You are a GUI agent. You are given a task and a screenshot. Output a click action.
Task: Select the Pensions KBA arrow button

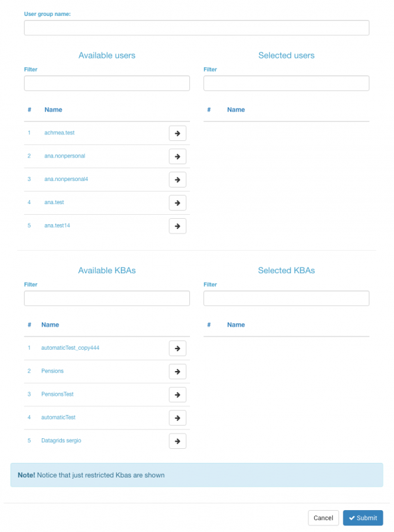[177, 372]
